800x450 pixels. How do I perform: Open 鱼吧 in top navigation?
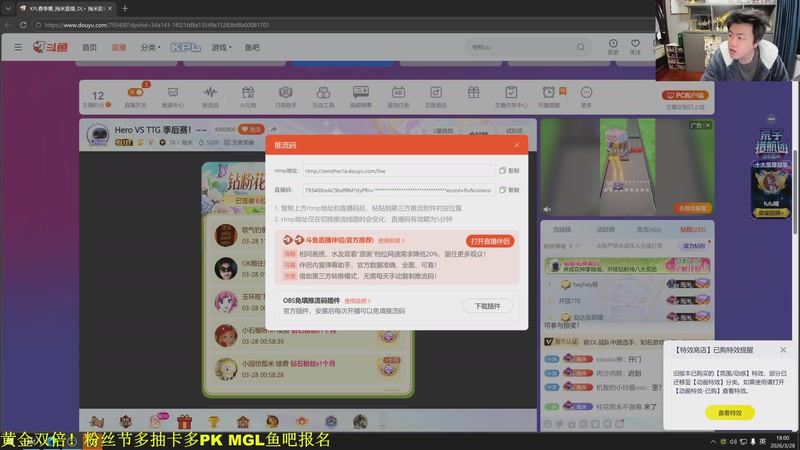pyautogui.click(x=252, y=47)
